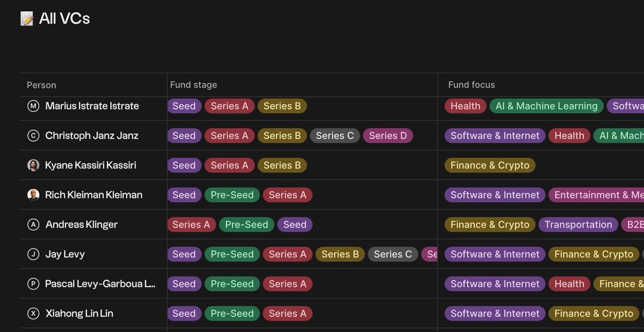Click the Series D tag for Christoph Janz
The image size is (644, 332).
tap(388, 136)
